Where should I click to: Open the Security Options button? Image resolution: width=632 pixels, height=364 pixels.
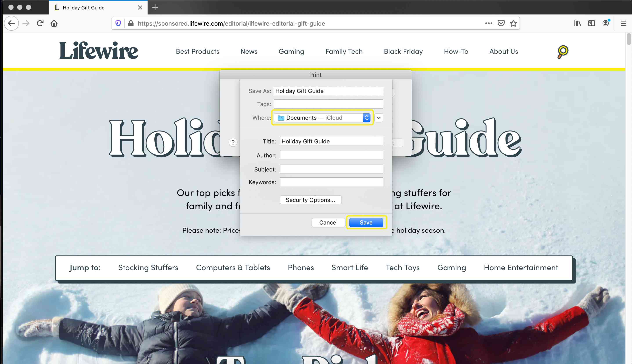click(x=310, y=200)
